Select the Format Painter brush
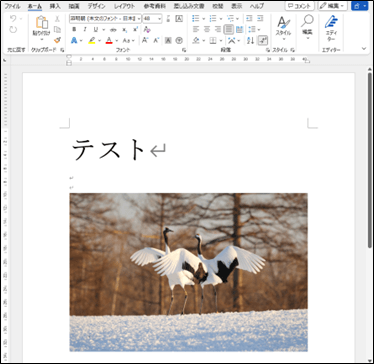The image size is (374, 364). click(x=57, y=40)
